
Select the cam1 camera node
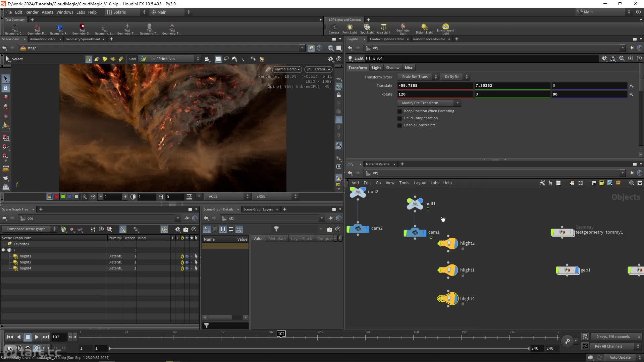(415, 232)
